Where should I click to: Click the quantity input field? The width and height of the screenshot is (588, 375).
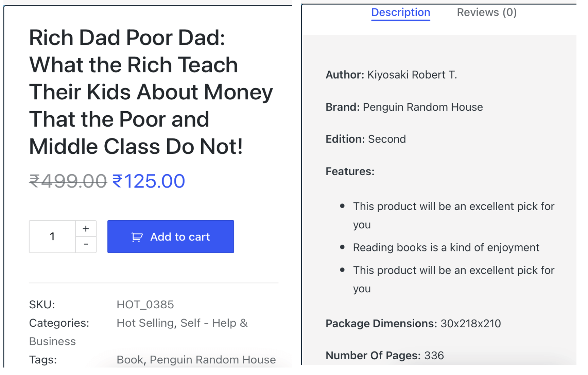52,237
